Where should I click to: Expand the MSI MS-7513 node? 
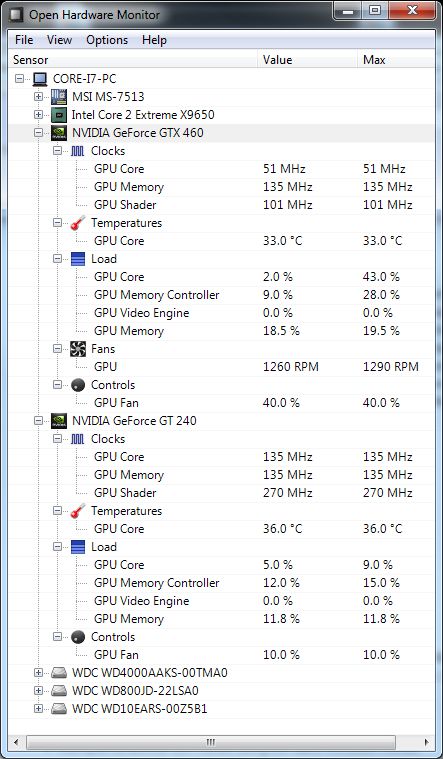[x=38, y=96]
